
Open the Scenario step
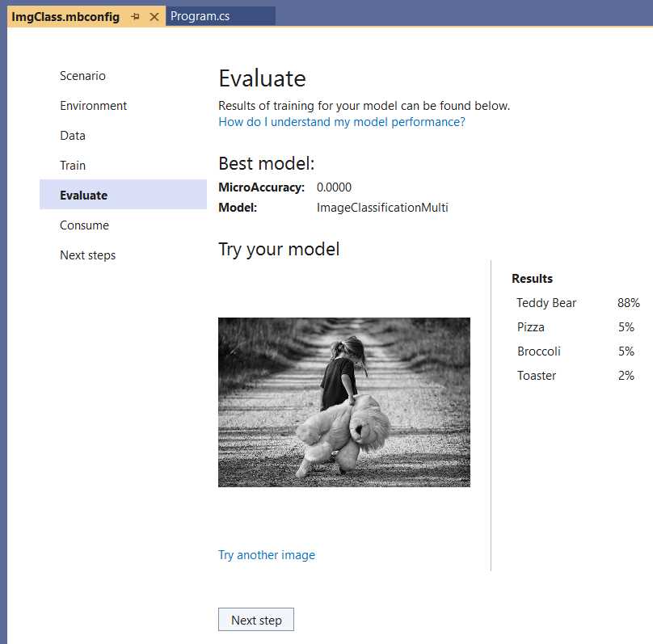coord(82,76)
